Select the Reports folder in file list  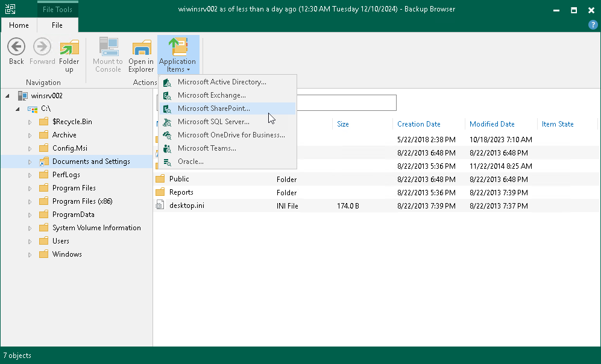181,192
